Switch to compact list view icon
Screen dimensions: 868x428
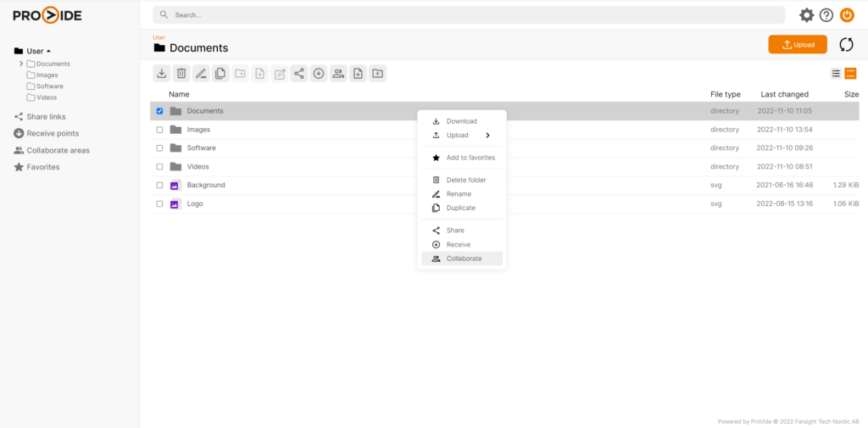tap(836, 73)
